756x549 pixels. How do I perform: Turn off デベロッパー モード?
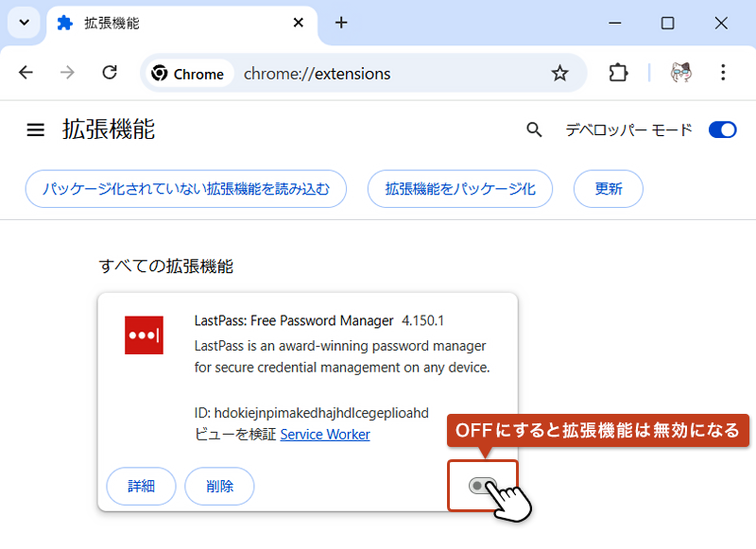pos(722,129)
